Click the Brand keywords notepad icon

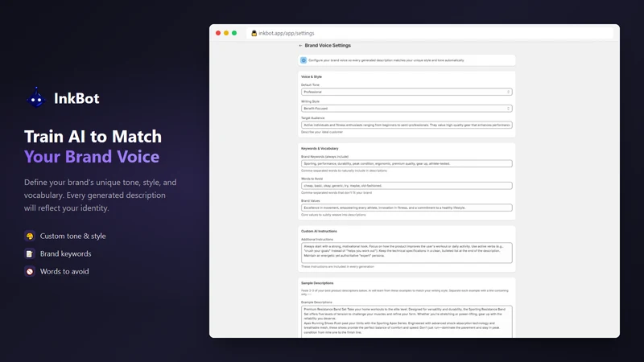pyautogui.click(x=30, y=253)
